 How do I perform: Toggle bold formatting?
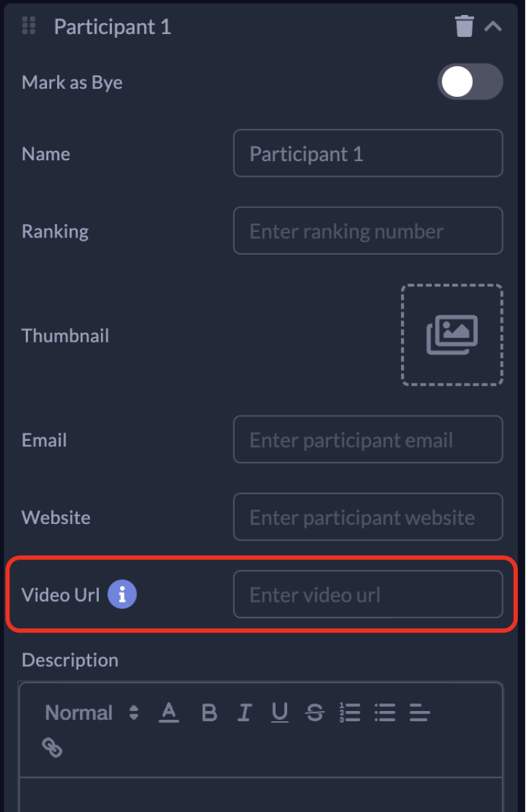tap(209, 713)
